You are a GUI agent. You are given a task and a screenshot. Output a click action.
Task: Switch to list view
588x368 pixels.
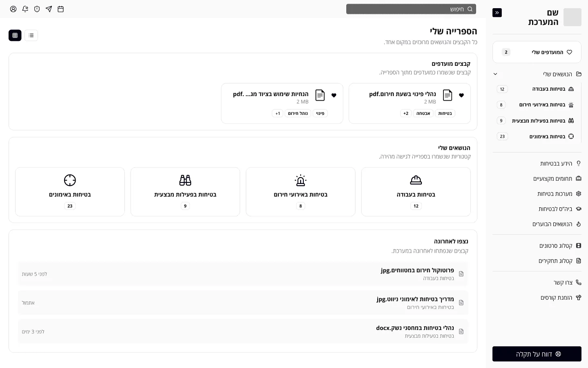(31, 36)
